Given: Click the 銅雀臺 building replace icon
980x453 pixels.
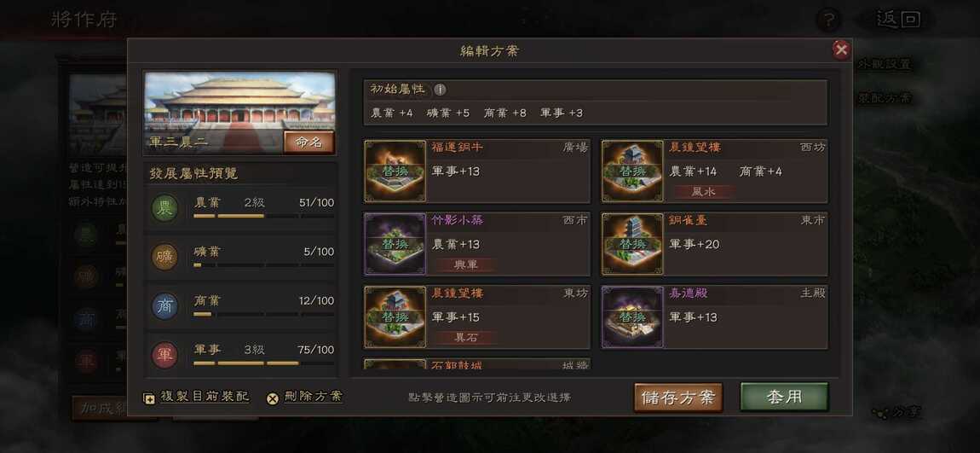Looking at the screenshot, I should coord(632,244).
